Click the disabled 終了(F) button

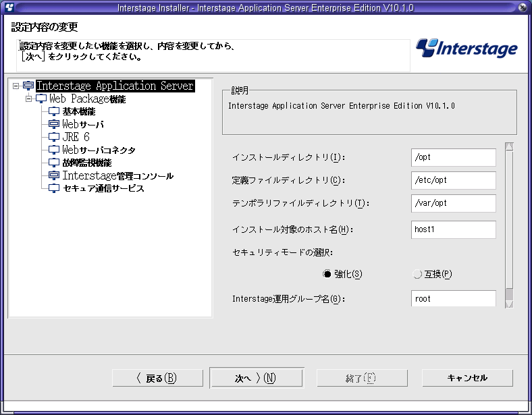(362, 378)
